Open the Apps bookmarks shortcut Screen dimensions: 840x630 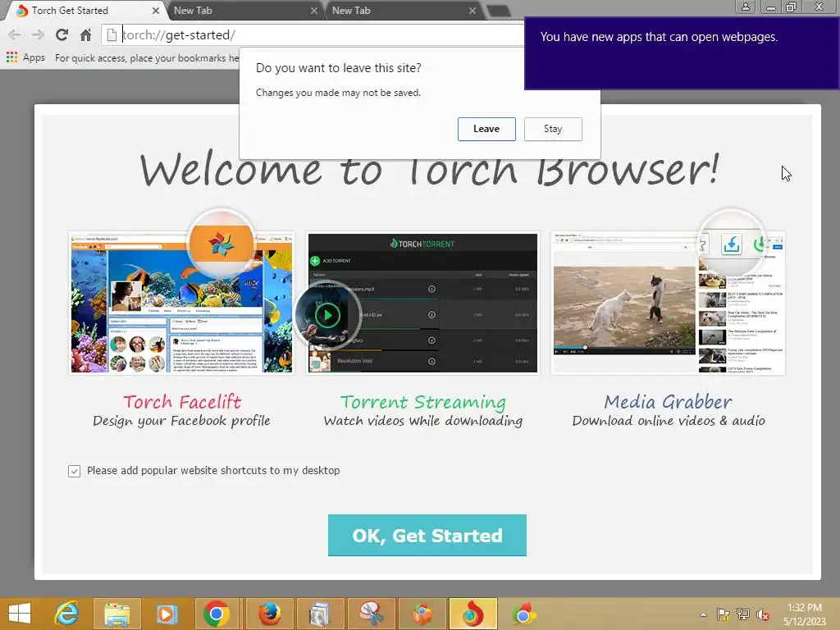pos(25,57)
